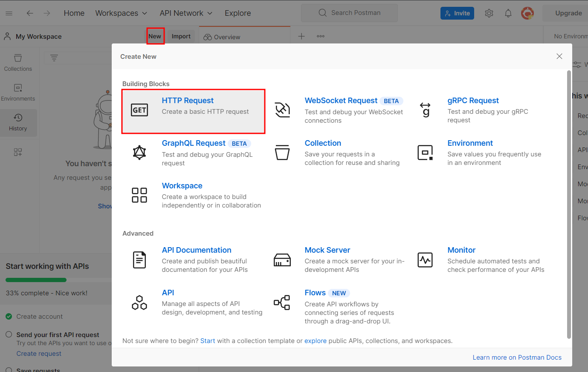Open the notifications bell icon

click(508, 13)
